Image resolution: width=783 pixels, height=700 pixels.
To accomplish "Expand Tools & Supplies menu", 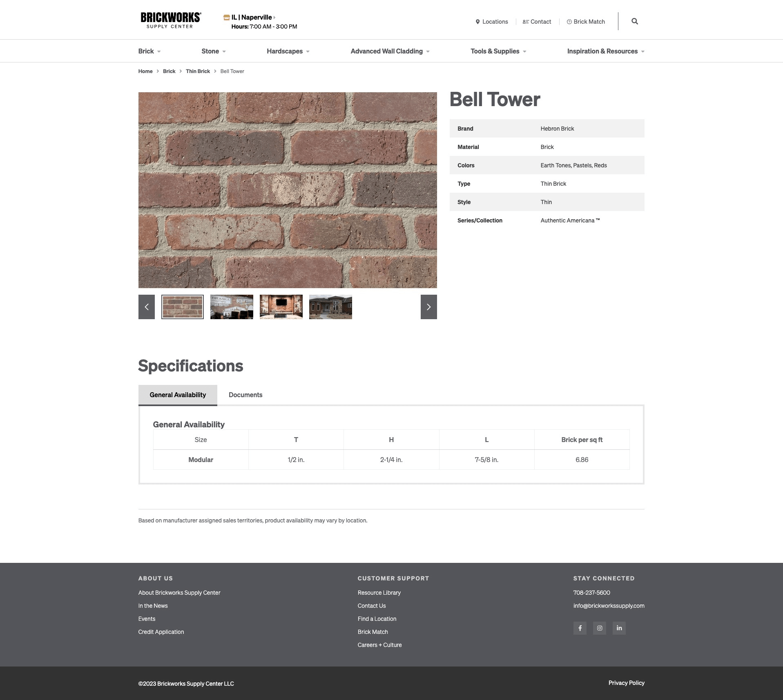I will (x=498, y=51).
